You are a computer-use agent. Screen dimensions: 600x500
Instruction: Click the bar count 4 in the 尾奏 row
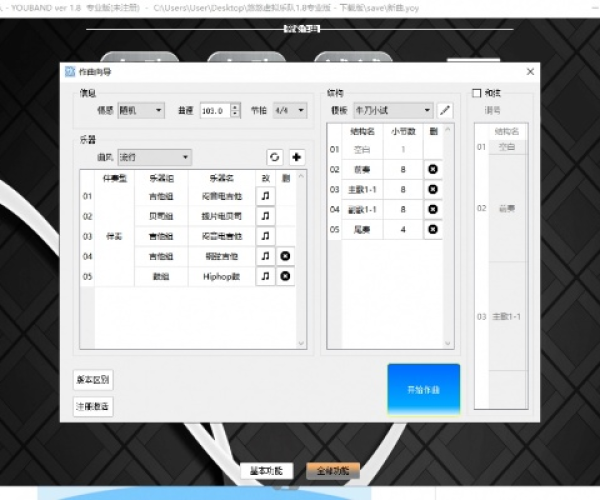(403, 230)
